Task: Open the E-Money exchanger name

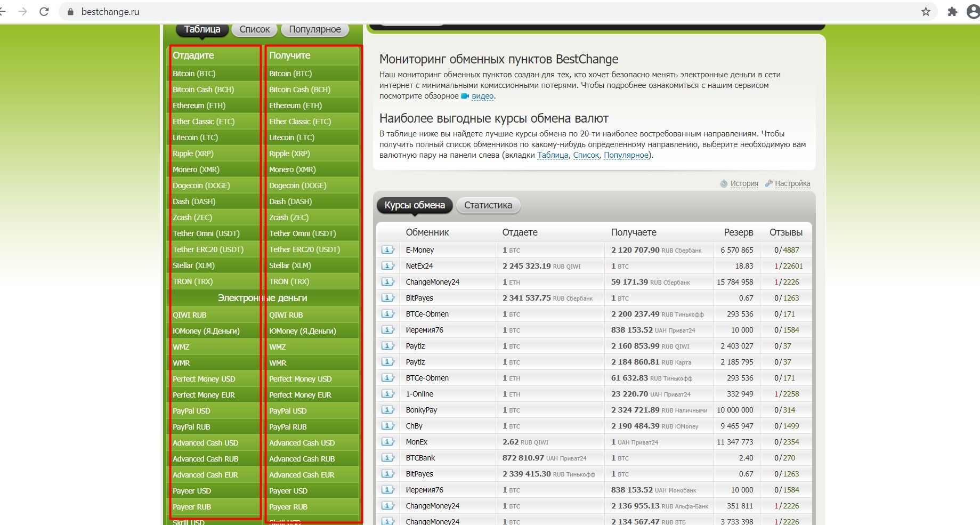Action: (420, 250)
